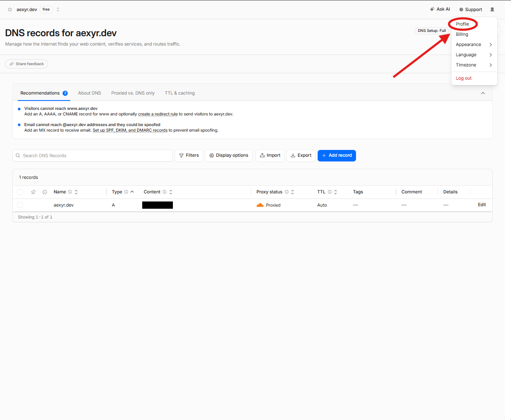Viewport: 511px width, 420px height.
Task: Open the Display options settings
Action: 229,155
